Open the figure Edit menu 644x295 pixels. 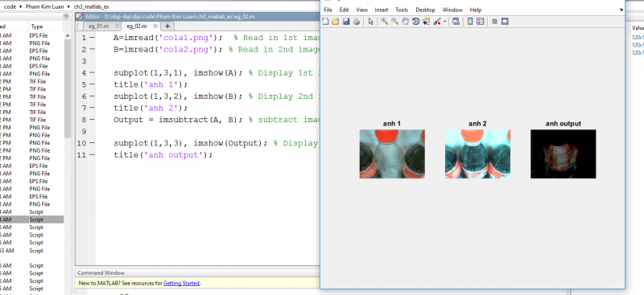(344, 10)
